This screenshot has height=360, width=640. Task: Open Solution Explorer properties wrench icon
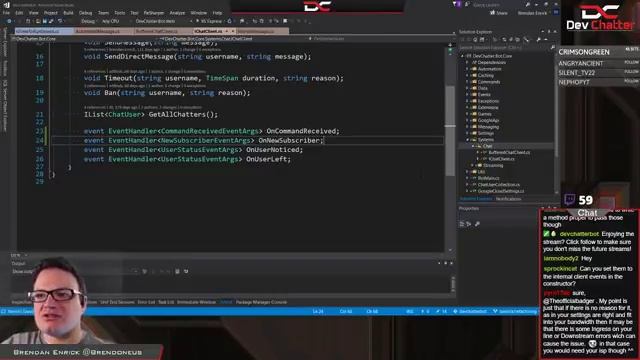[538, 40]
